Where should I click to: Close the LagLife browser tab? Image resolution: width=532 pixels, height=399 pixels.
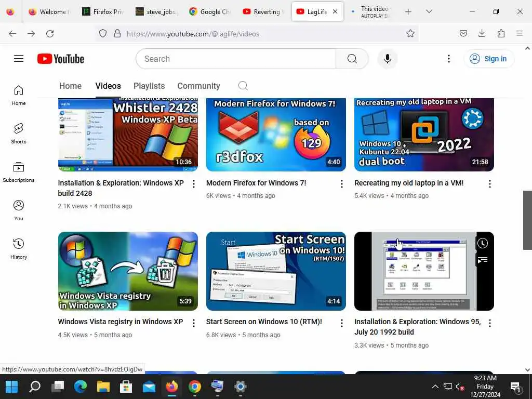(335, 11)
